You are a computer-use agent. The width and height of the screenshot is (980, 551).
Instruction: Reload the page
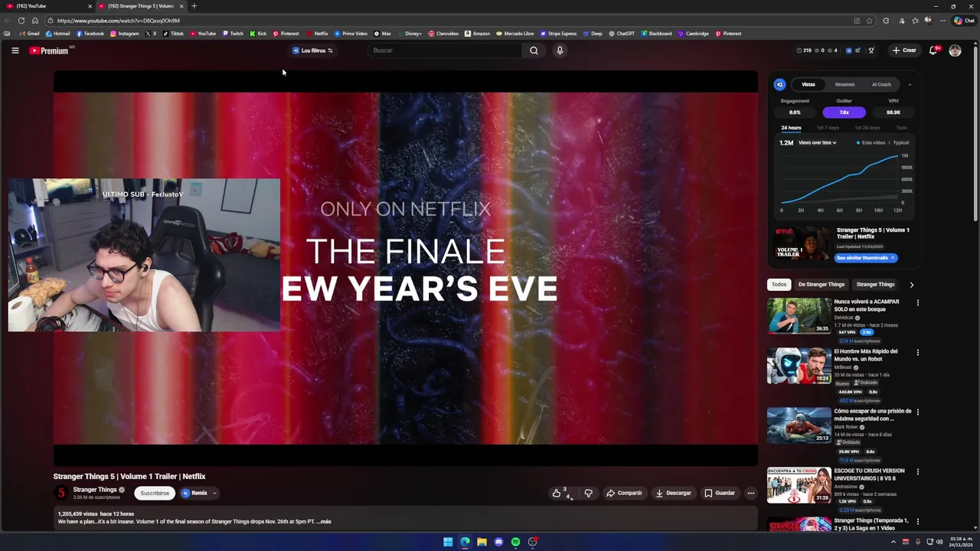21,21
